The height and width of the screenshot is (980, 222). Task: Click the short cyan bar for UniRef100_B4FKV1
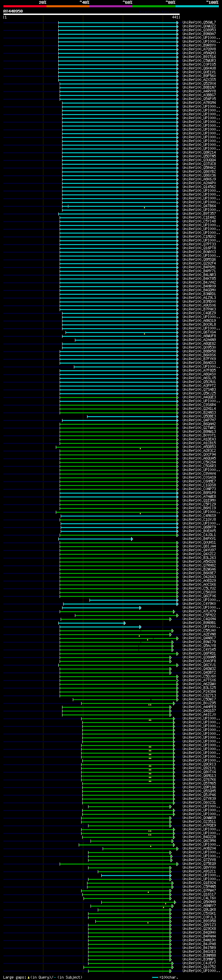coord(96,539)
